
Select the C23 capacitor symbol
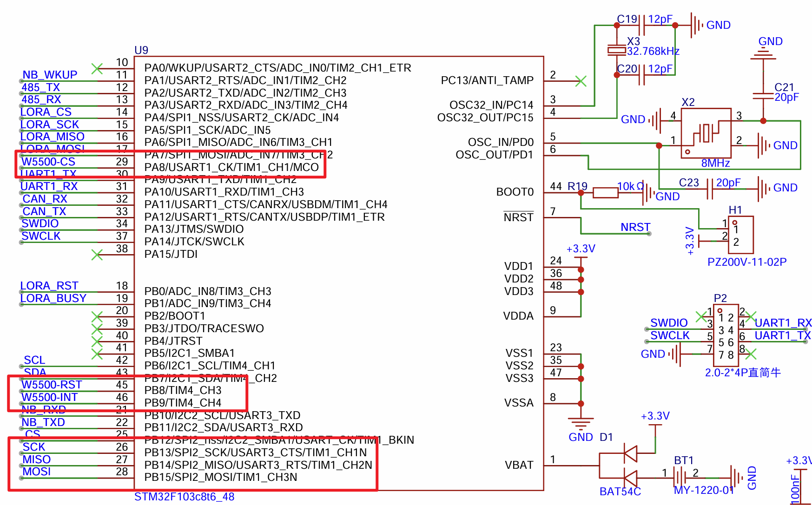point(710,190)
